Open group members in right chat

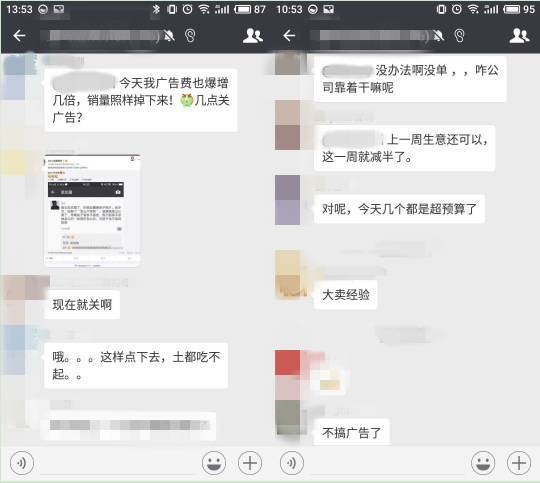click(519, 35)
